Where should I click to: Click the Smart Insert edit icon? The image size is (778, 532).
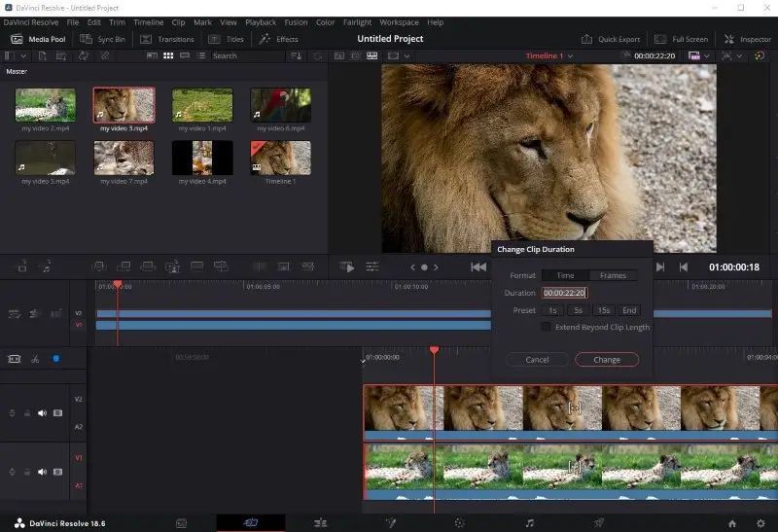pyautogui.click(x=99, y=267)
